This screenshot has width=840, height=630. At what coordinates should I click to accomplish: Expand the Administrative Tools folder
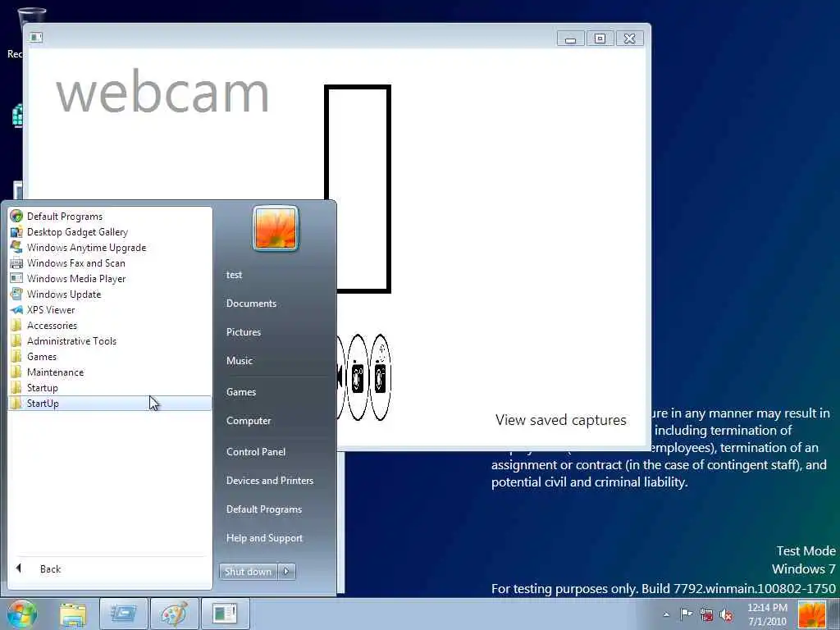(110, 340)
